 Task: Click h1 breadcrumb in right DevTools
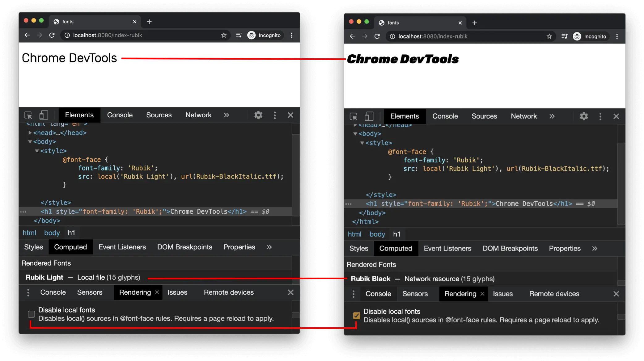397,234
